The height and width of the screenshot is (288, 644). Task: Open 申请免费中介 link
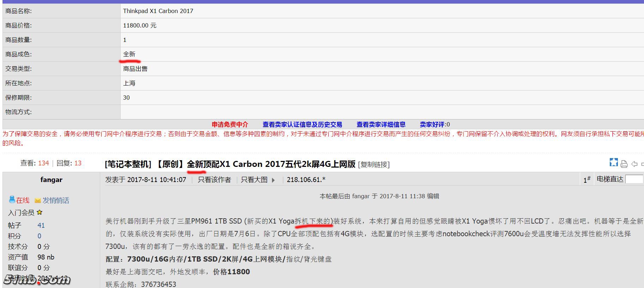click(x=230, y=124)
